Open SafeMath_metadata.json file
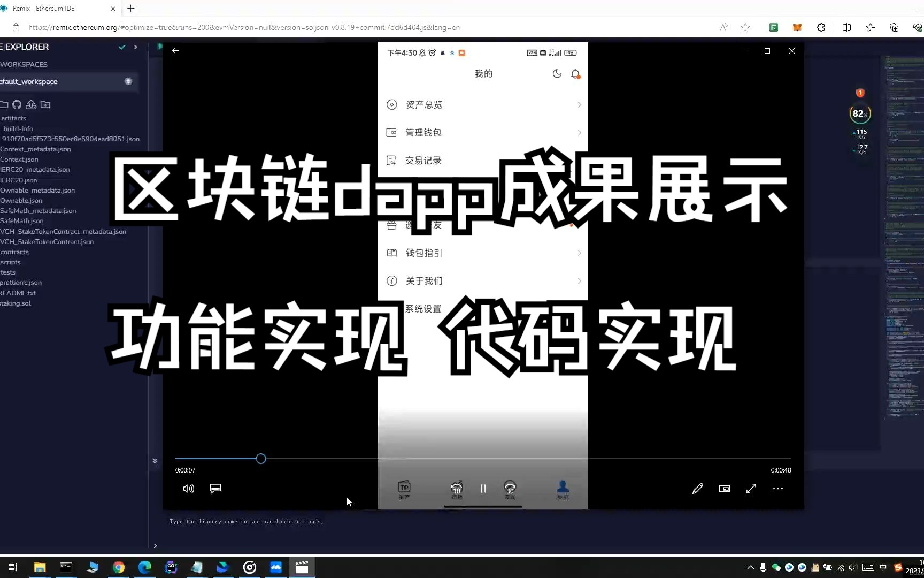924x578 pixels. point(38,211)
